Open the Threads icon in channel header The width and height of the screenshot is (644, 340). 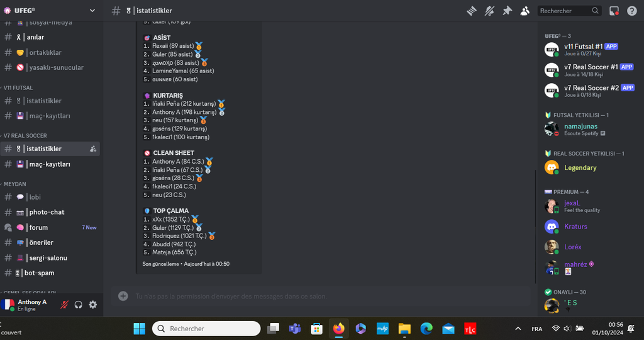472,11
